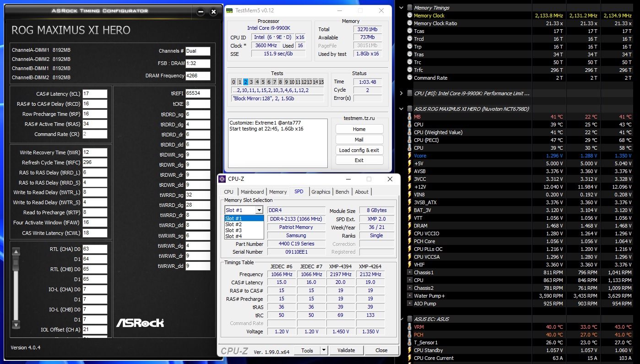Image resolution: width=640 pixels, height=364 pixels.
Task: Click the CAS# Latency (tCL) field
Action: coord(95,94)
